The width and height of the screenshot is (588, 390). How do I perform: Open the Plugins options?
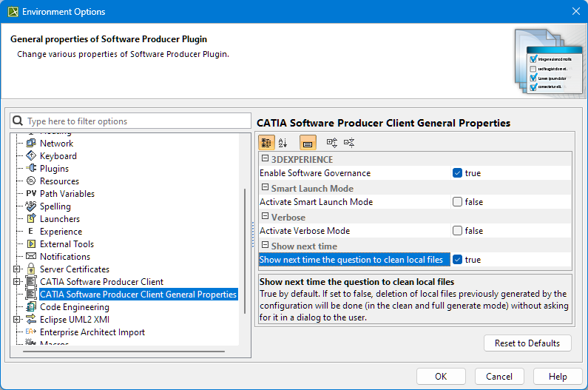pyautogui.click(x=54, y=169)
